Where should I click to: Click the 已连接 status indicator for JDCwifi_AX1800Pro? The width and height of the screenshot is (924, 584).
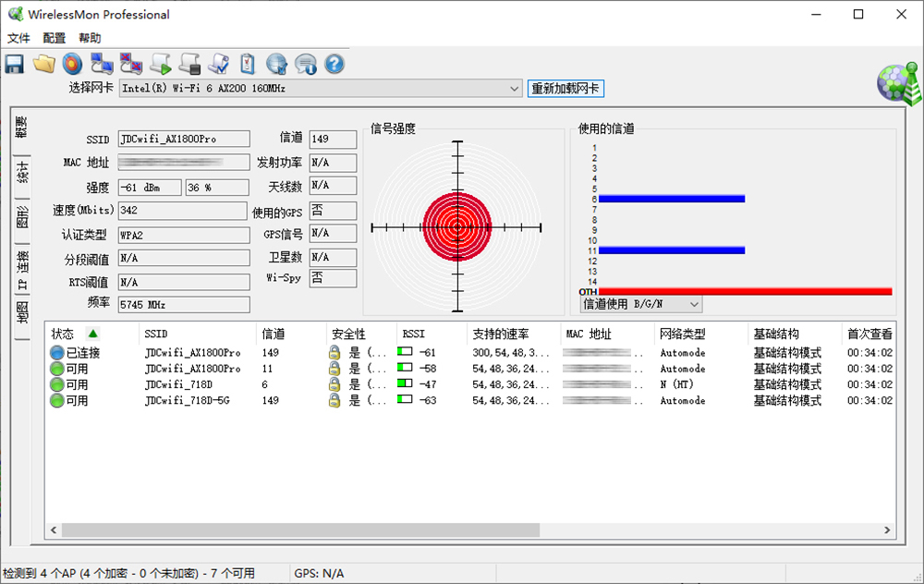55,353
